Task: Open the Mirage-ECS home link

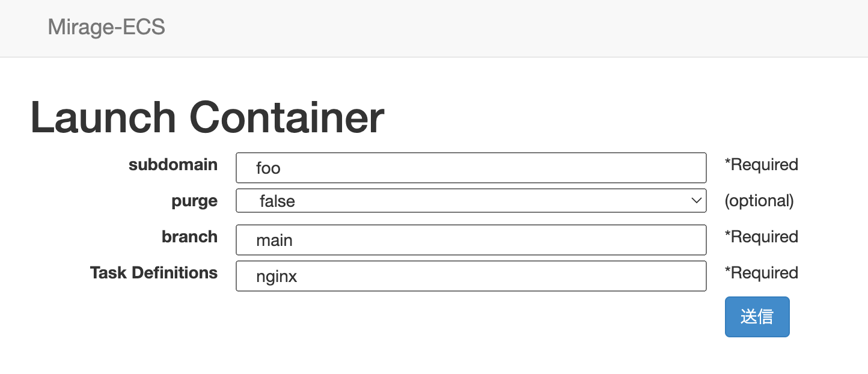Action: tap(106, 27)
